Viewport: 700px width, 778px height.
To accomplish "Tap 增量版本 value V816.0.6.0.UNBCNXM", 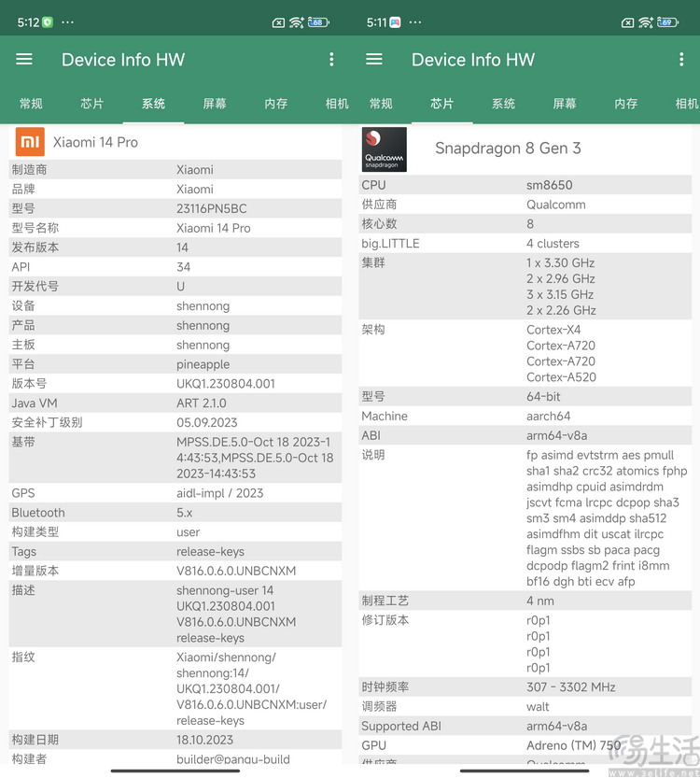I will pos(236,571).
